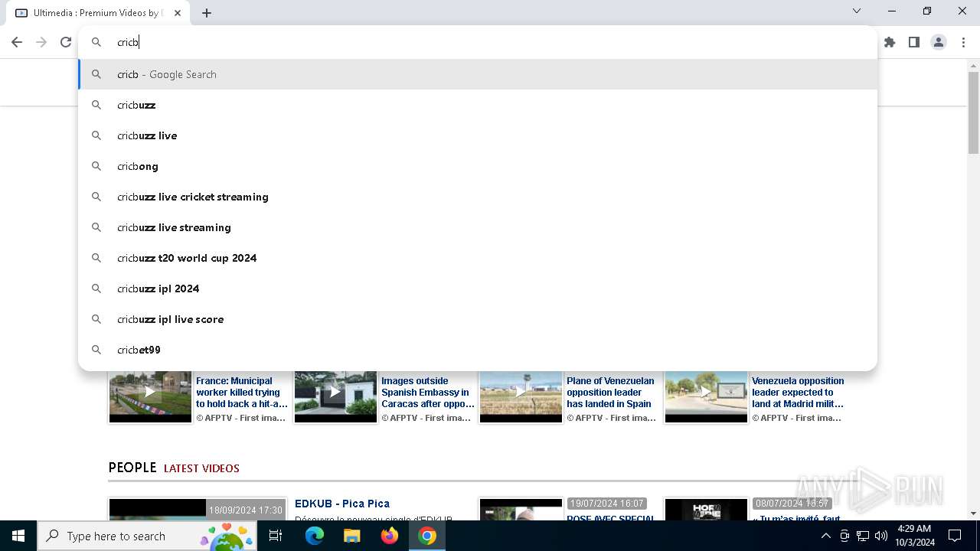Open 'Venezuela opposition leader expected' headline
The height and width of the screenshot is (551, 980).
(x=798, y=393)
